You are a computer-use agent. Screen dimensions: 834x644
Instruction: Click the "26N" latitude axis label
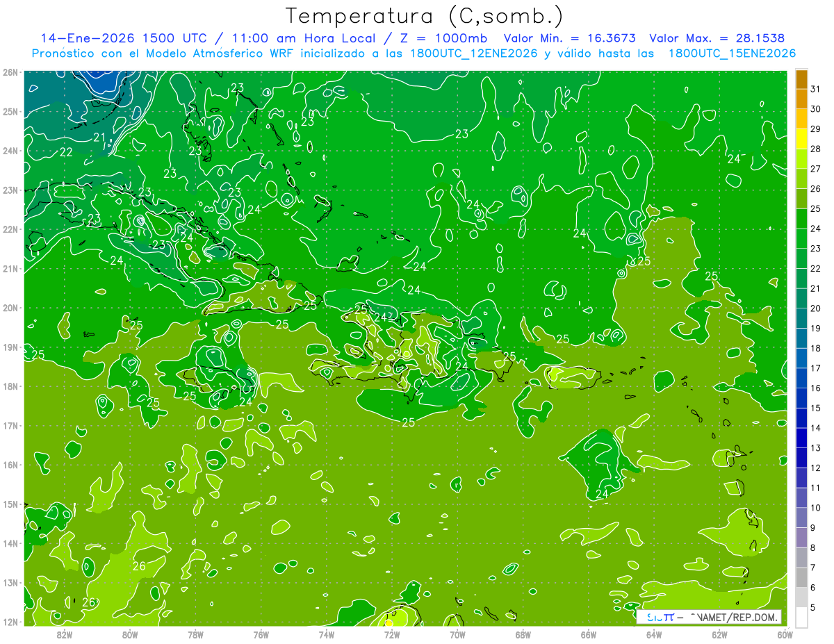pos(10,72)
